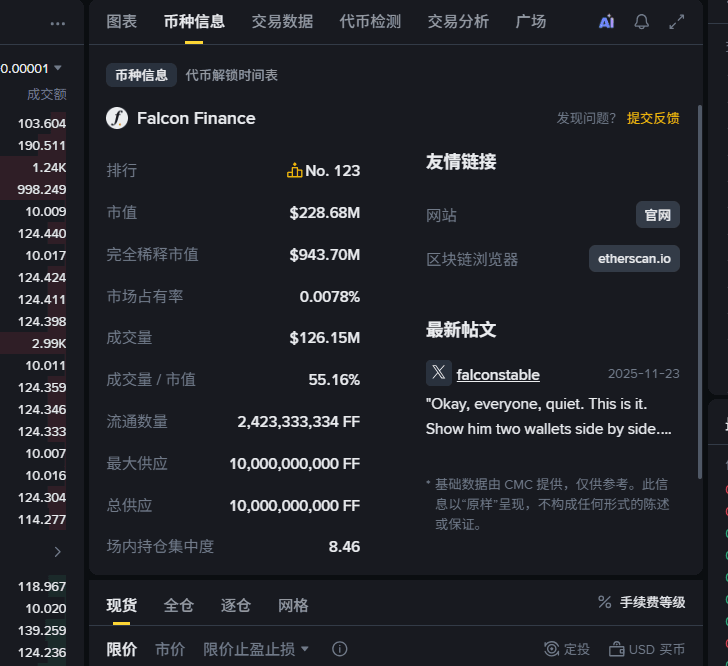Click the 0.0078% market share value

point(330,296)
